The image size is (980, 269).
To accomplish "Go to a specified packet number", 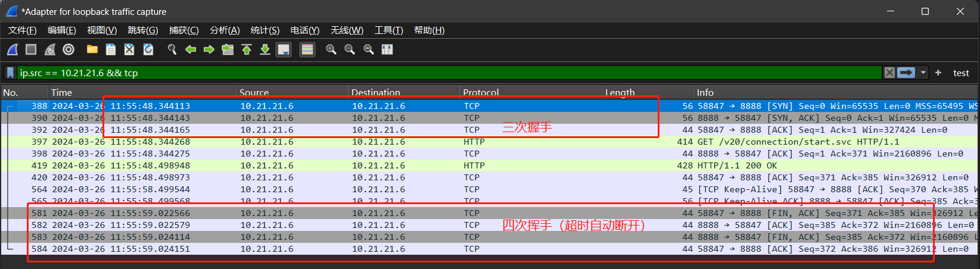I will (x=228, y=49).
